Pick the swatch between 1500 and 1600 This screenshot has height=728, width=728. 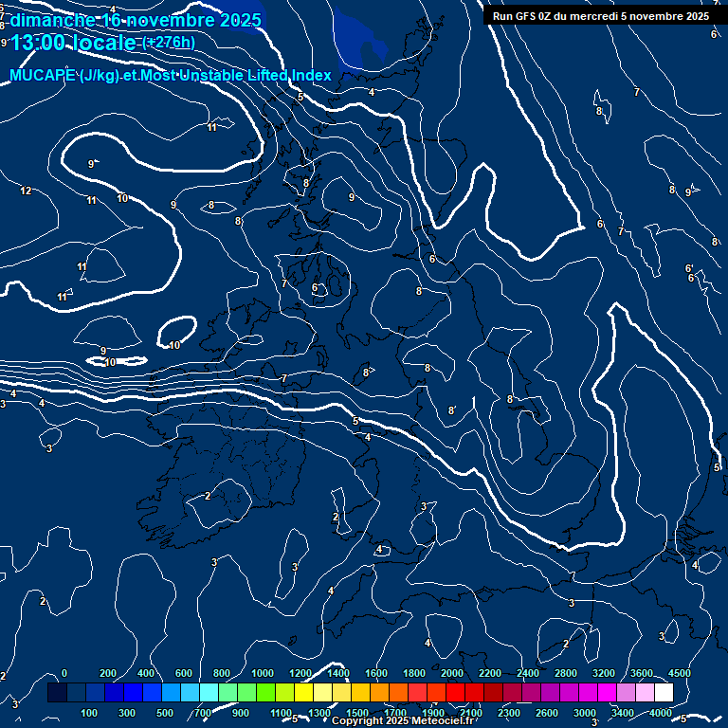361,693
